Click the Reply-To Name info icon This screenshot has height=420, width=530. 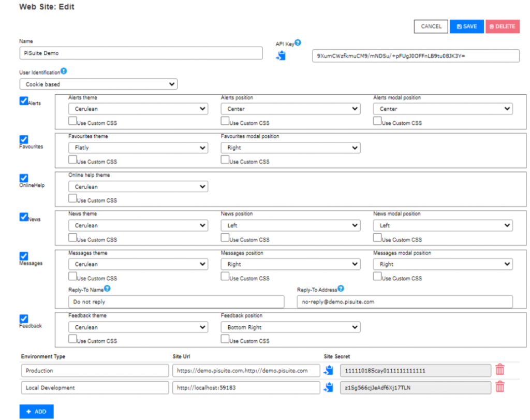click(x=107, y=289)
